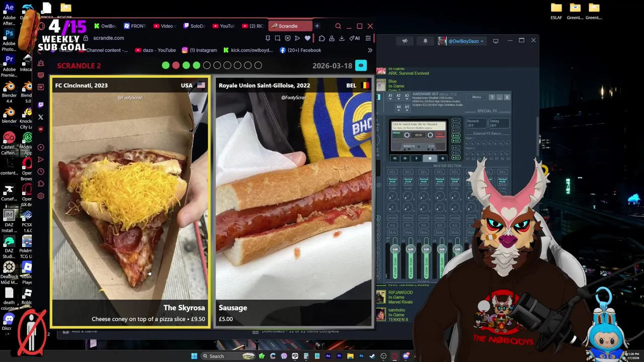This screenshot has height=362, width=644.
Task: Open the browser AI assistant button
Action: click(x=355, y=38)
